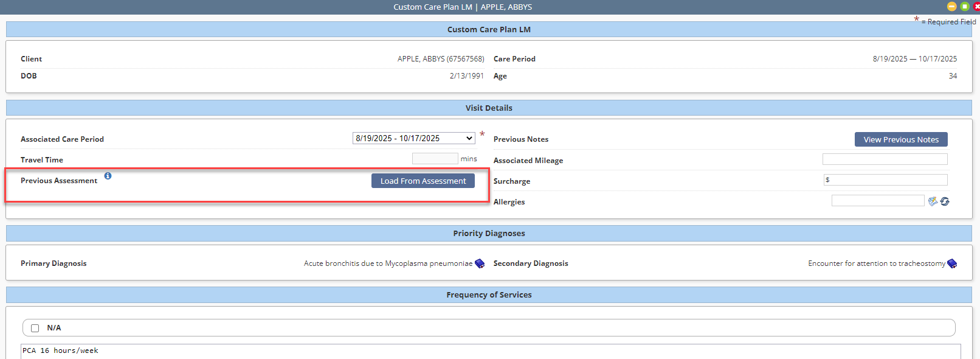The image size is (980, 359).
Task: Check the N/A checkbox under Frequency of Services
Action: click(35, 328)
